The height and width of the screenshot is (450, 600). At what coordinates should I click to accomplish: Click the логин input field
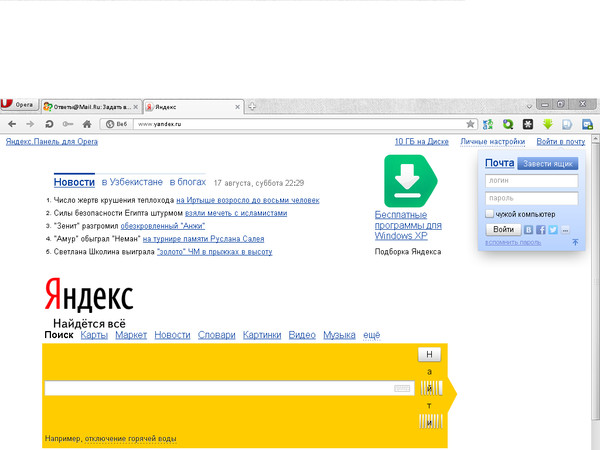(x=532, y=181)
